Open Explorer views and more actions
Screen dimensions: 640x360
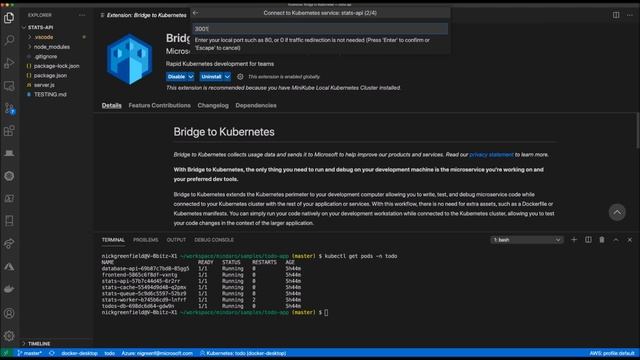(82, 15)
